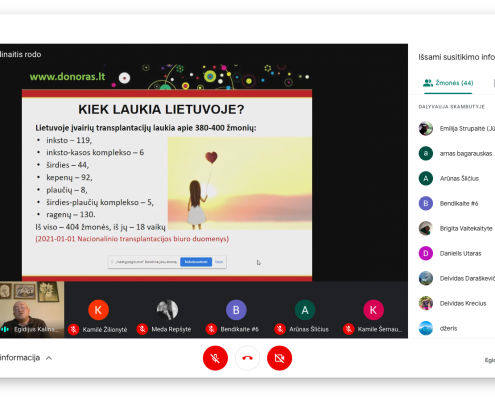
Task: Click Emilija Strupaitė's avatar photo
Action: (426, 129)
